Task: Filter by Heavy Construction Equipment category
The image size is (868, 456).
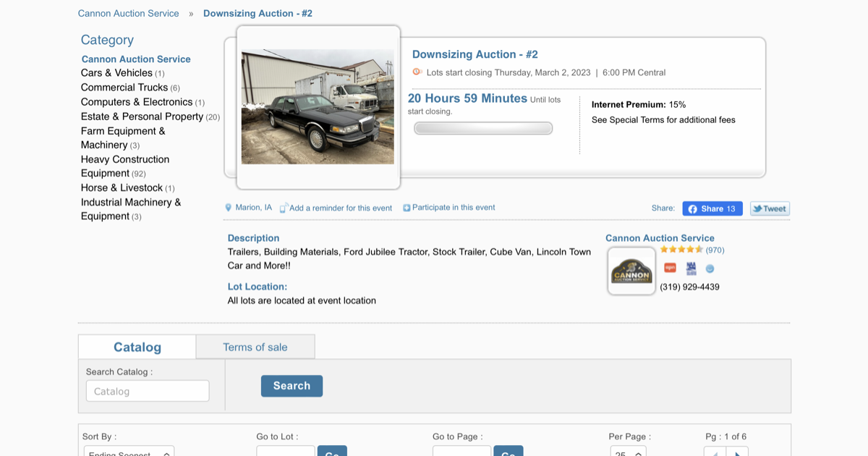Action: (x=124, y=166)
